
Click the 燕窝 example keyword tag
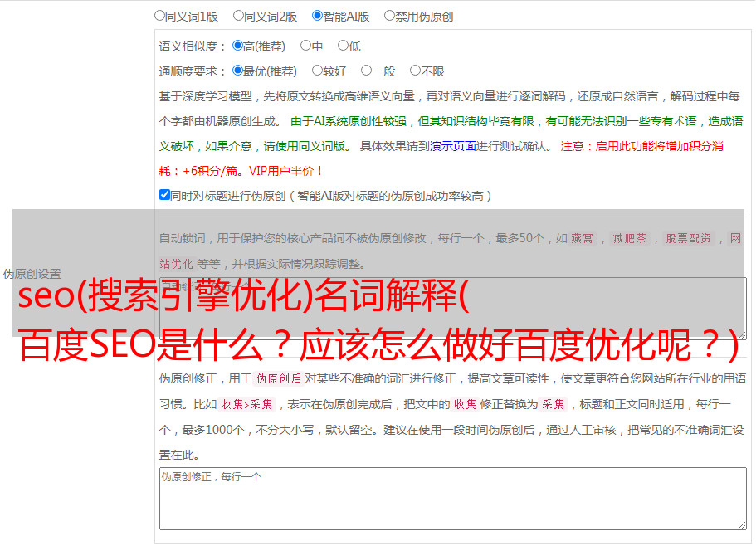pos(582,238)
